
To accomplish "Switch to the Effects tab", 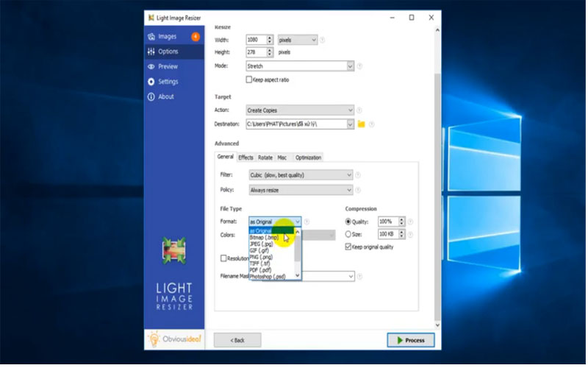I will pyautogui.click(x=246, y=158).
